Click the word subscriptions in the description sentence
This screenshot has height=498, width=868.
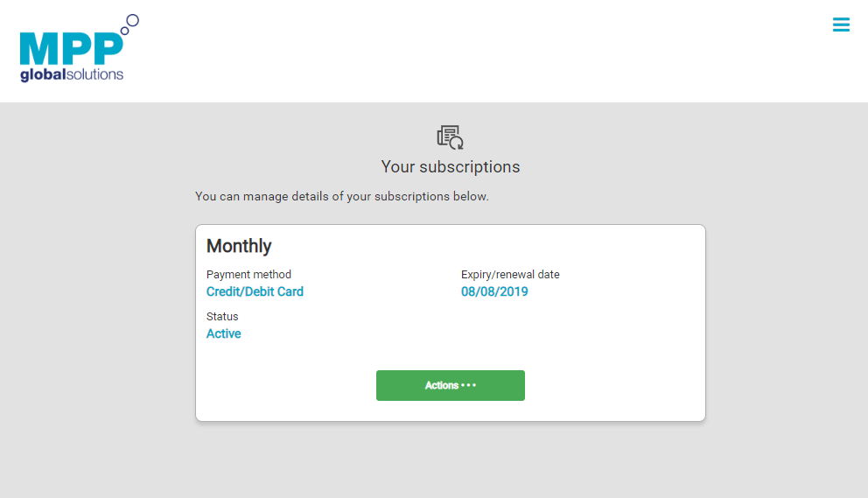pos(411,196)
